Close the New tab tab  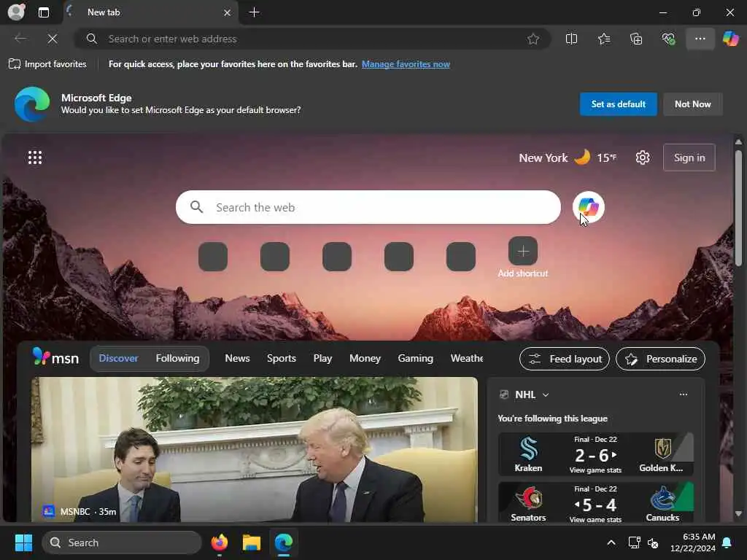tap(228, 13)
